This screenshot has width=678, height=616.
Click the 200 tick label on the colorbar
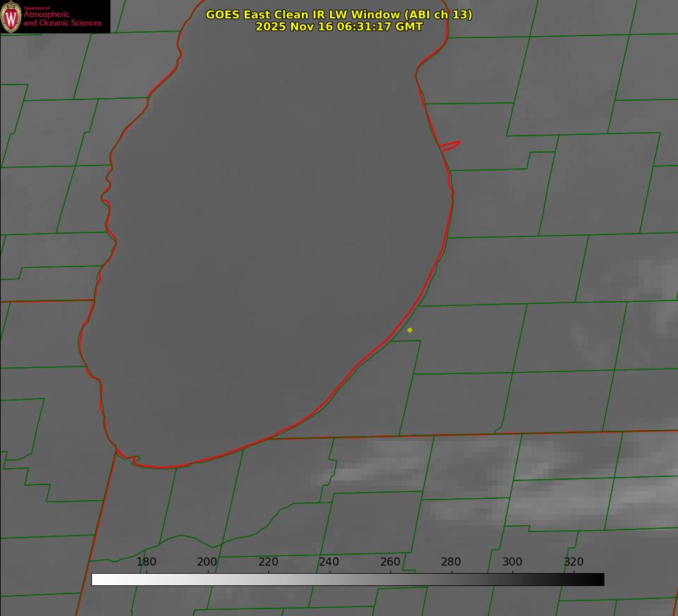207,561
